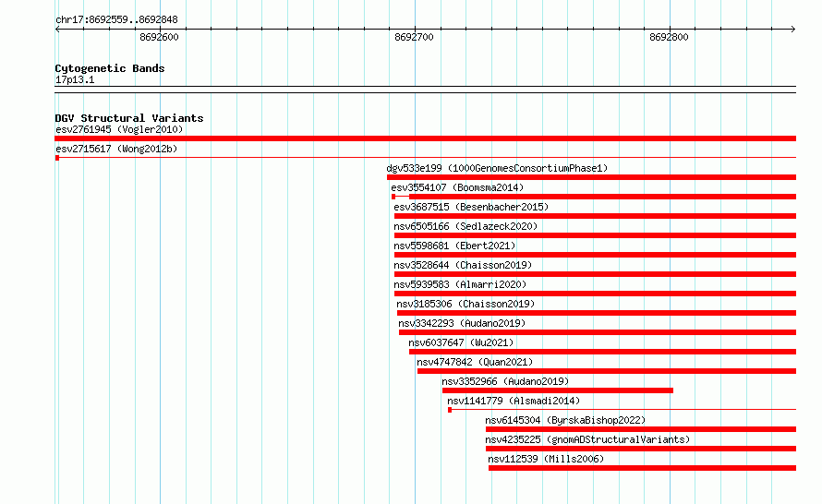Click the 8692600 ruler position label

pyautogui.click(x=160, y=37)
